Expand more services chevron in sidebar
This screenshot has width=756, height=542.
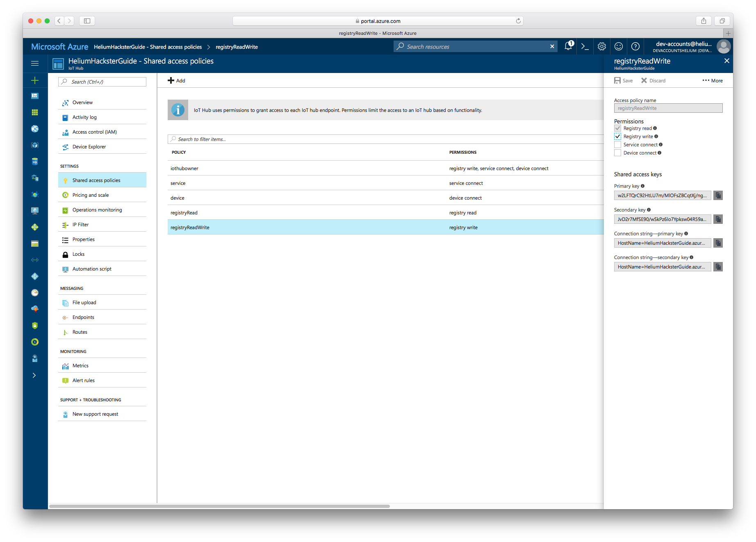[34, 376]
